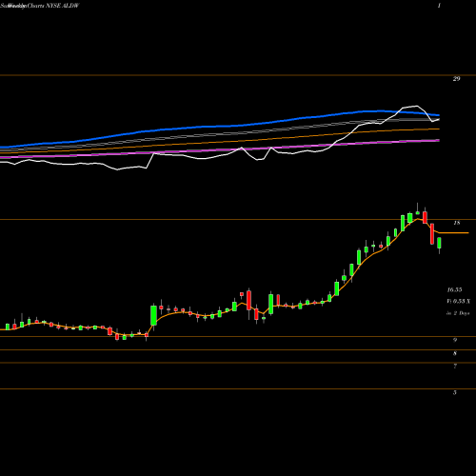Click the 18 price axis label
Viewport: 476px width, 476px height.
[457, 223]
